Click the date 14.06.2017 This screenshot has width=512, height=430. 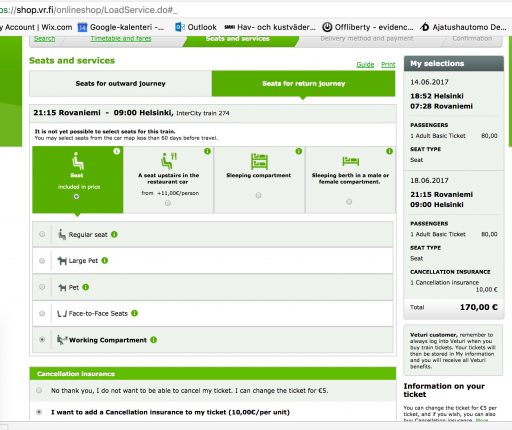(429, 82)
